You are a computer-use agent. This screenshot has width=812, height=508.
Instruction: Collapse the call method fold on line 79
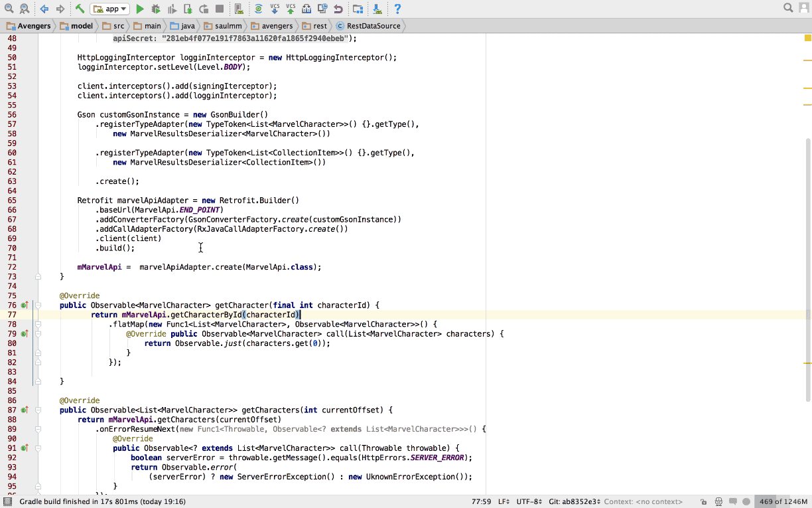pyautogui.click(x=38, y=334)
